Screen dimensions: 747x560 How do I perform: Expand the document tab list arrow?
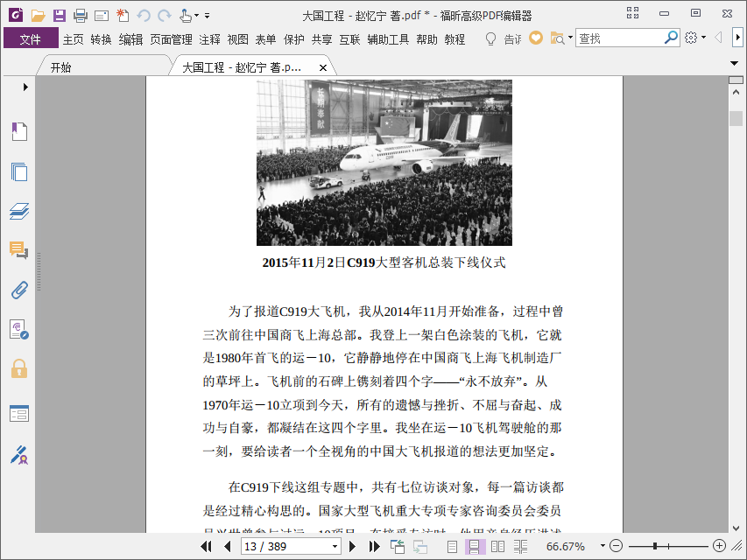(x=734, y=63)
